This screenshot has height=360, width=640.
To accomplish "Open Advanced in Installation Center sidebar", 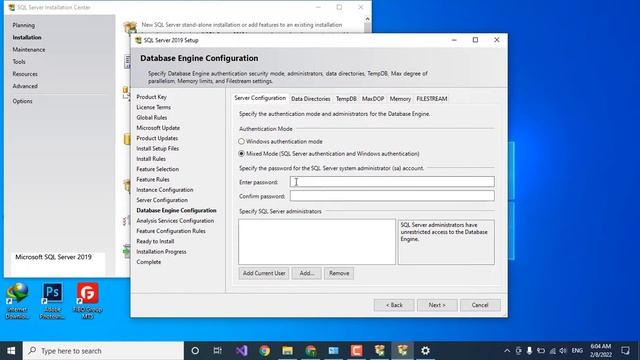I will pyautogui.click(x=25, y=87).
